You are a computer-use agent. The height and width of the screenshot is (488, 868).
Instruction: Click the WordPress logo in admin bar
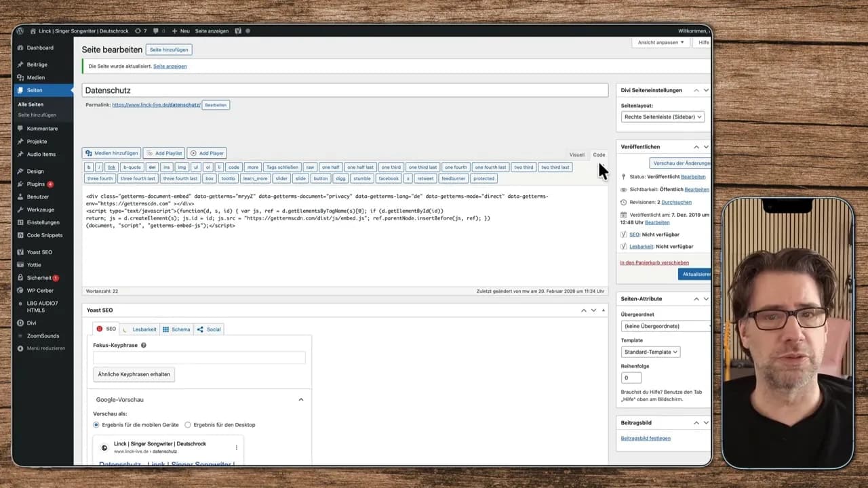pyautogui.click(x=20, y=31)
